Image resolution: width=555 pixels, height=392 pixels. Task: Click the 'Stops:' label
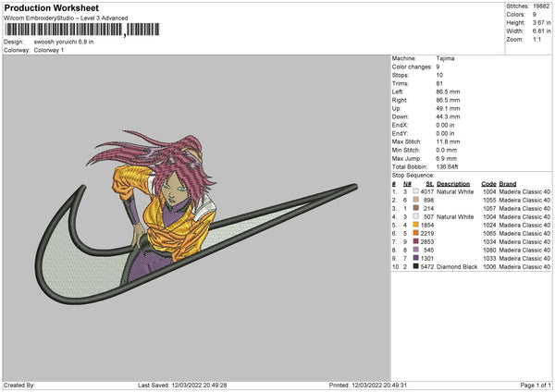pos(401,75)
